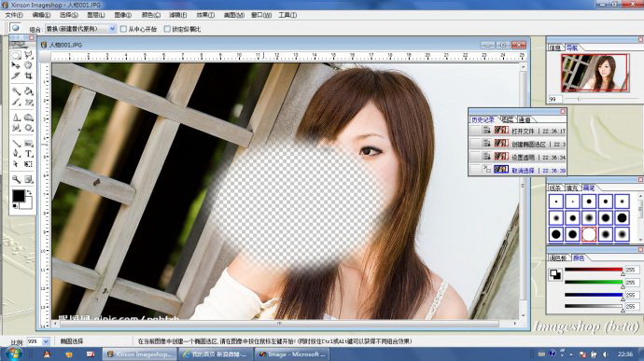Select the Pen tool
The width and height of the screenshot is (644, 361).
16,154
